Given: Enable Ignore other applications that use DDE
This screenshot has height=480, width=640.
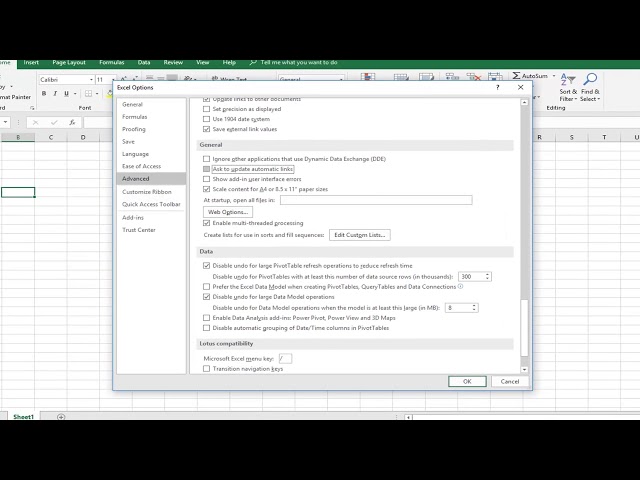Looking at the screenshot, I should pos(207,159).
